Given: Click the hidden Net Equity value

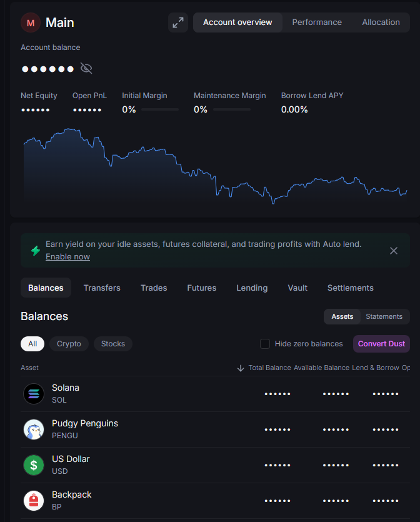Looking at the screenshot, I should coord(36,110).
